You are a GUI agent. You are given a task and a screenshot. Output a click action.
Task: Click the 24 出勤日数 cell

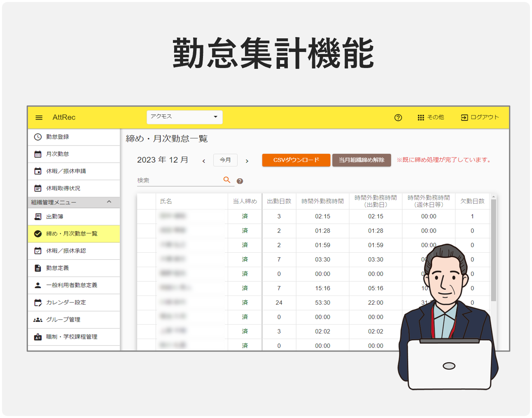pos(279,303)
